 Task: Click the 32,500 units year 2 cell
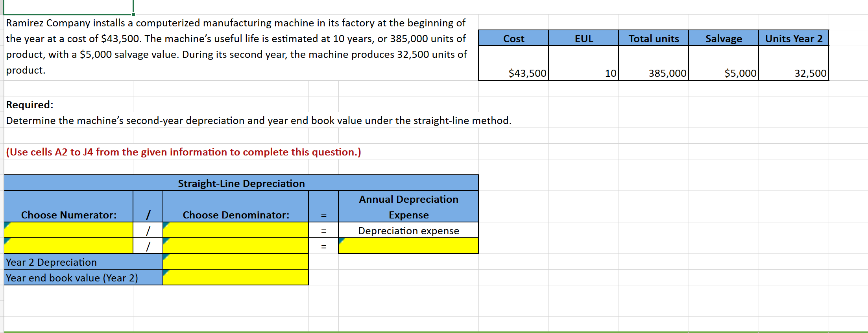[x=794, y=63]
